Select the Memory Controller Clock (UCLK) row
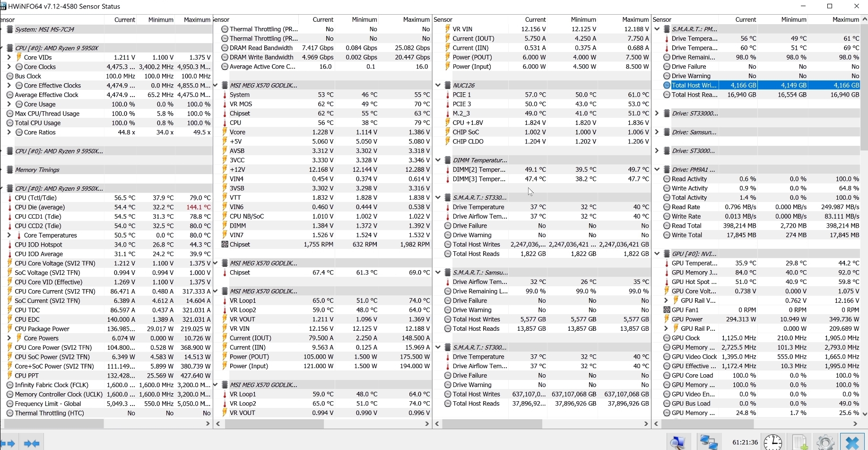The image size is (868, 450). click(108, 395)
